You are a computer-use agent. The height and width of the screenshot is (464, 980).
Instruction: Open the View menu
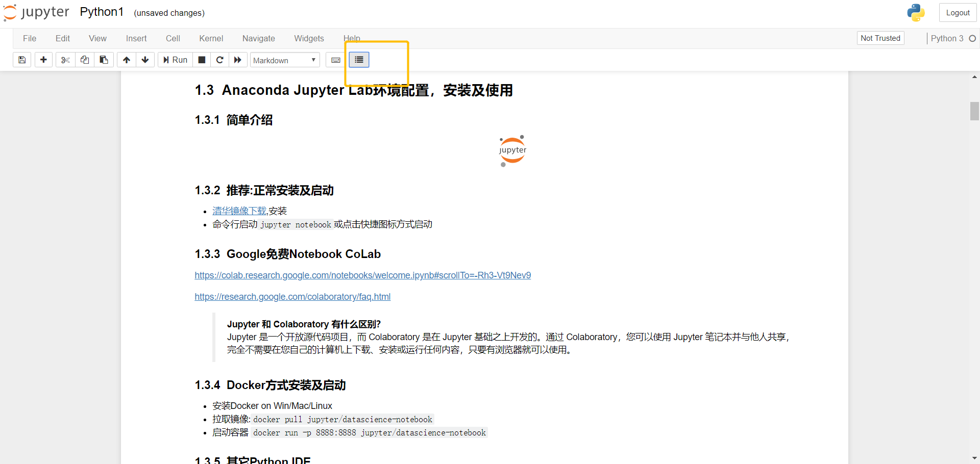click(97, 38)
